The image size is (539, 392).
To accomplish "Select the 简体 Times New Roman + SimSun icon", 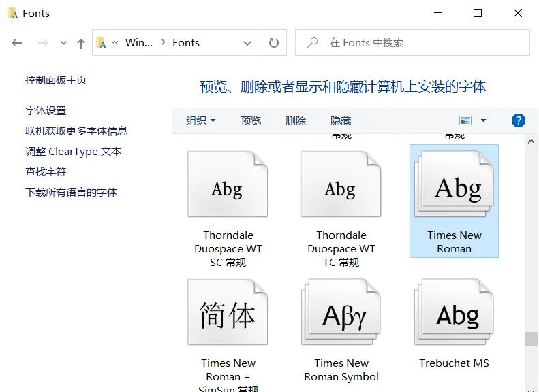I will [x=228, y=312].
